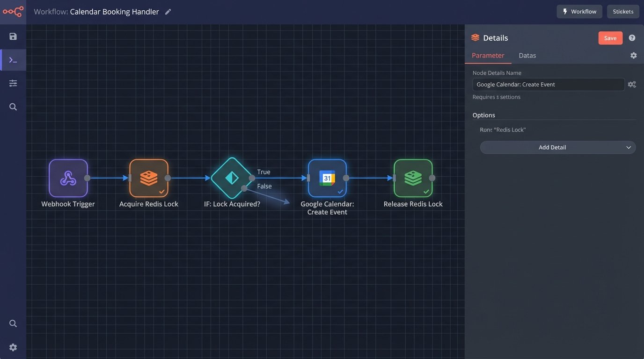
Task: Switch to the Datas tab
Action: [527, 56]
